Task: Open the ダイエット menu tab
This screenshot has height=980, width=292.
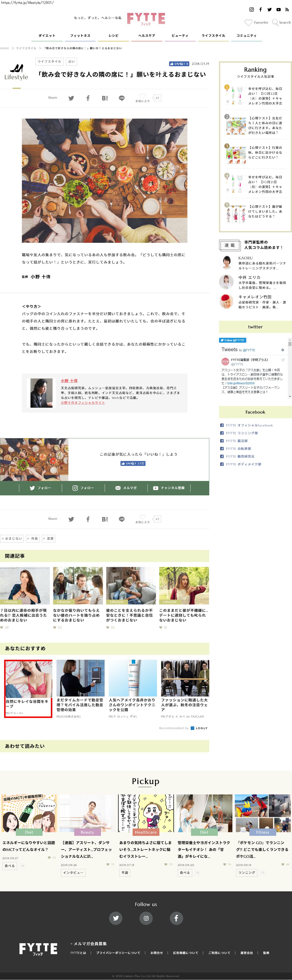Action: coord(47,36)
